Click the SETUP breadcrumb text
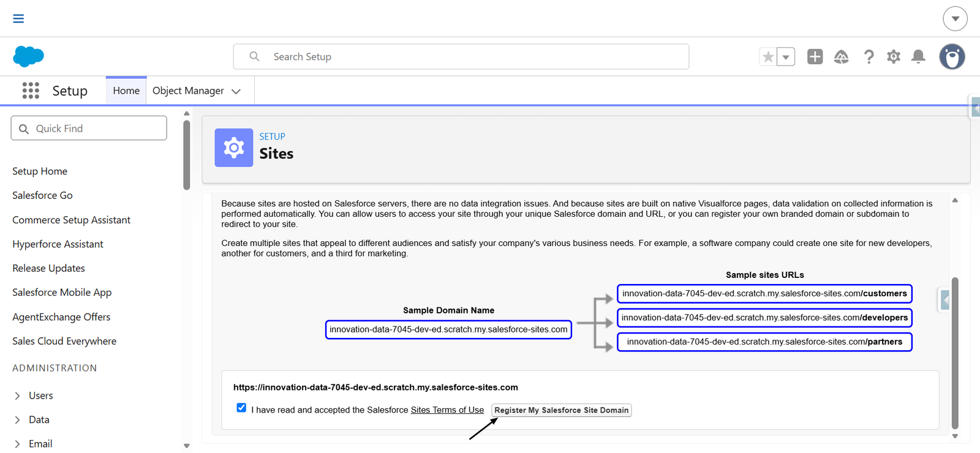980x453 pixels. click(x=272, y=137)
